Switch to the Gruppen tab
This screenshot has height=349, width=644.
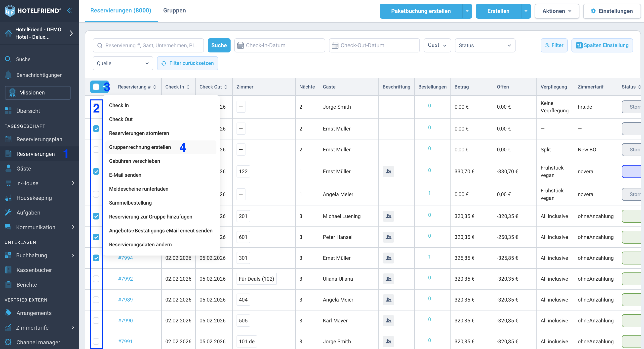(x=174, y=10)
